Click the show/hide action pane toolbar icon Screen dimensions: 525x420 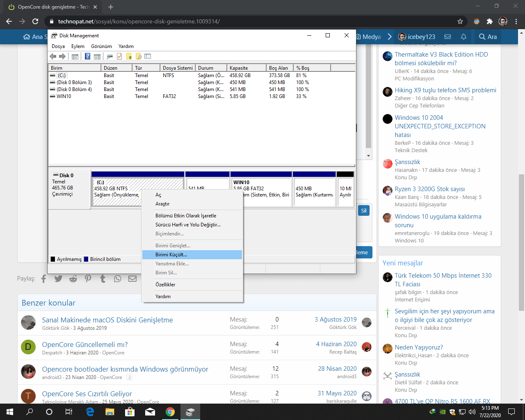[97, 56]
